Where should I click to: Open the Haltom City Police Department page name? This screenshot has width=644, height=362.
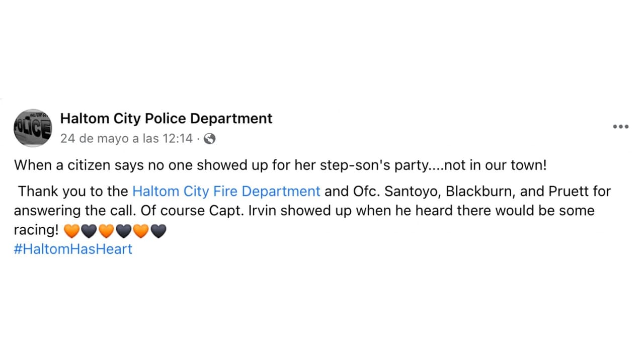166,119
